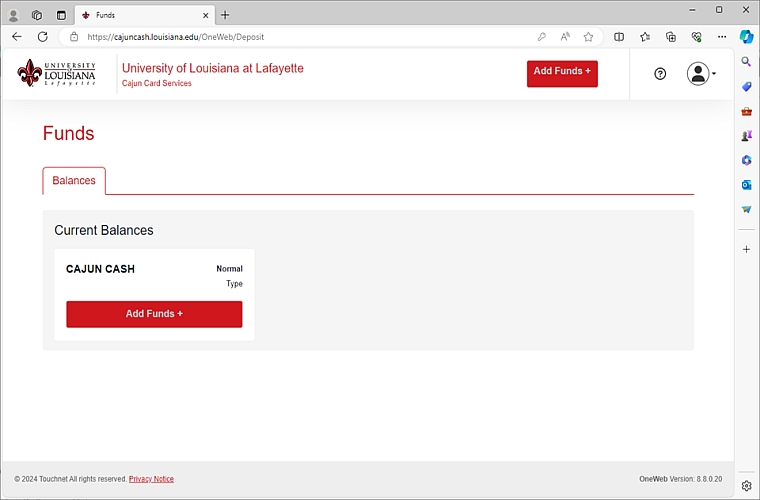The height and width of the screenshot is (500, 760).
Task: Open a new browser tab
Action: [225, 15]
